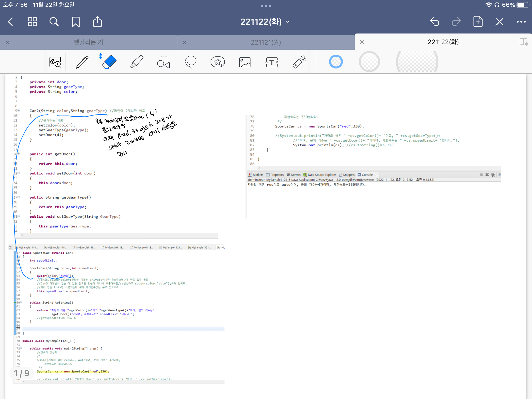Close the 221121(월) tab
The image size is (532, 399).
point(184,42)
